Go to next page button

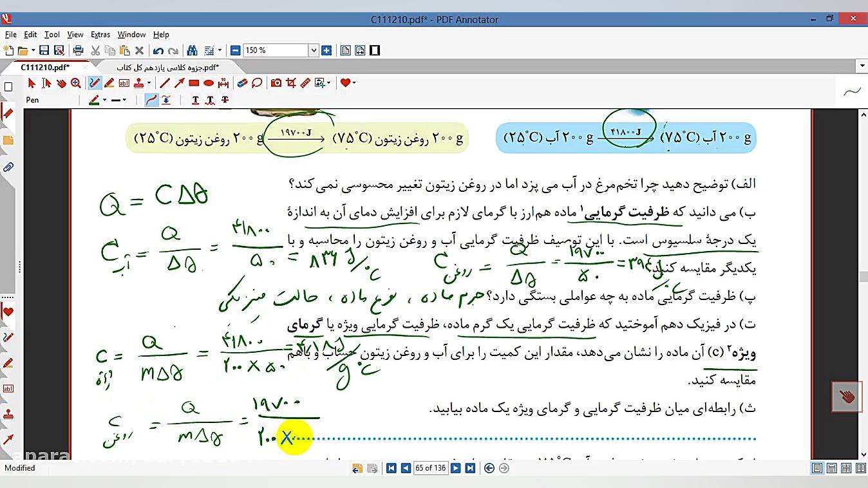pyautogui.click(x=456, y=468)
